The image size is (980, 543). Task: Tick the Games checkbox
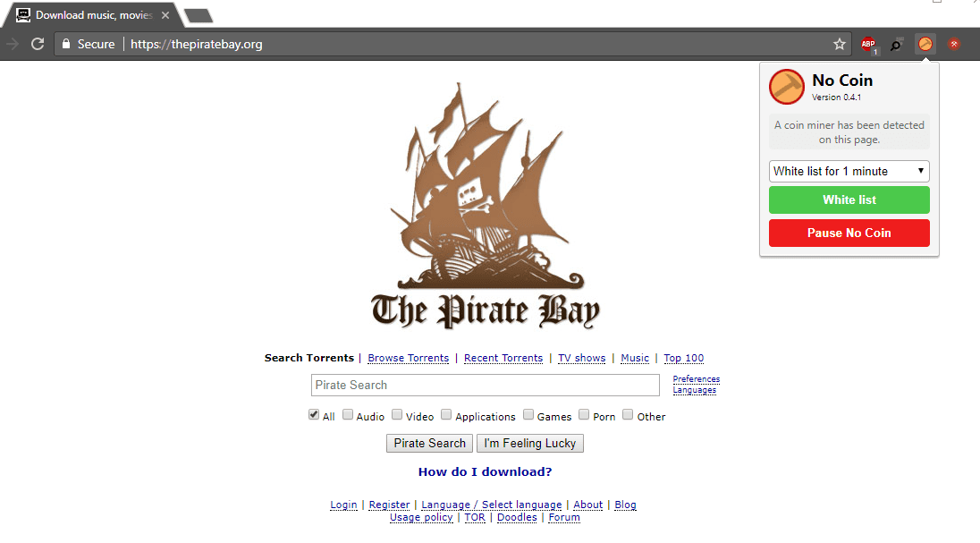(x=528, y=415)
